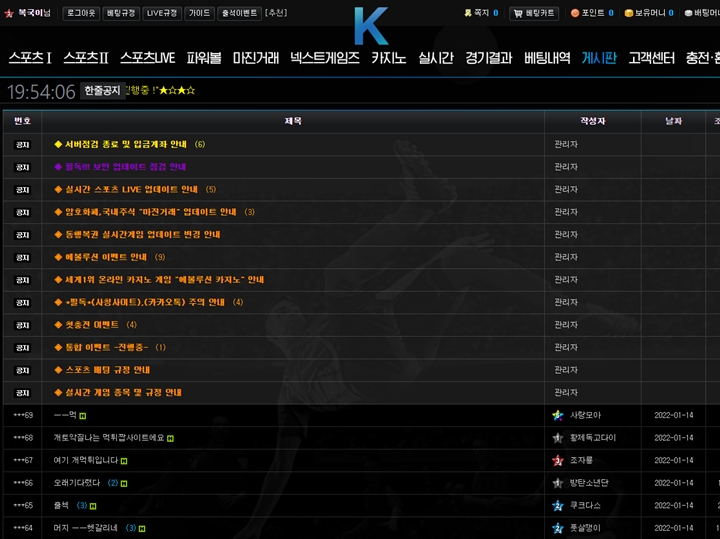Open the 스포츠 I menu
Viewport: 720px width, 539px height.
click(x=30, y=58)
